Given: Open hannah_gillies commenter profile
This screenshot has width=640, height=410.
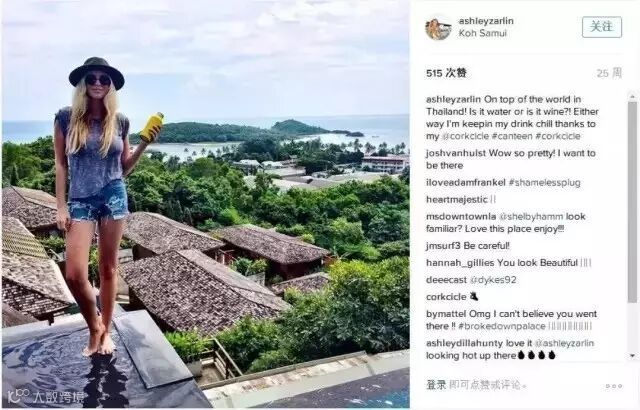Looking at the screenshot, I should [x=460, y=263].
